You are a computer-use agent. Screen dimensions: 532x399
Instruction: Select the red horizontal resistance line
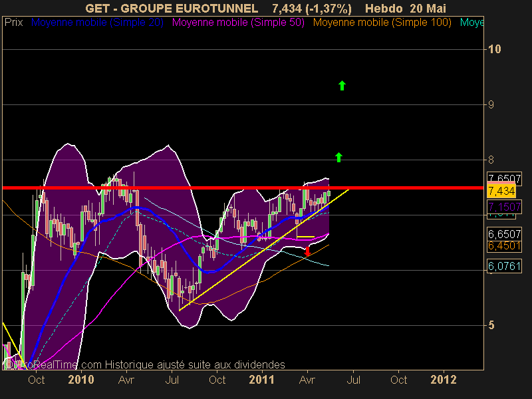[243, 188]
